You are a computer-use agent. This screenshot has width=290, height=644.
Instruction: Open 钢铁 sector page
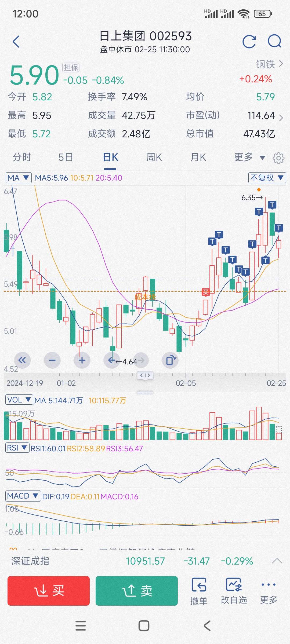click(x=269, y=64)
